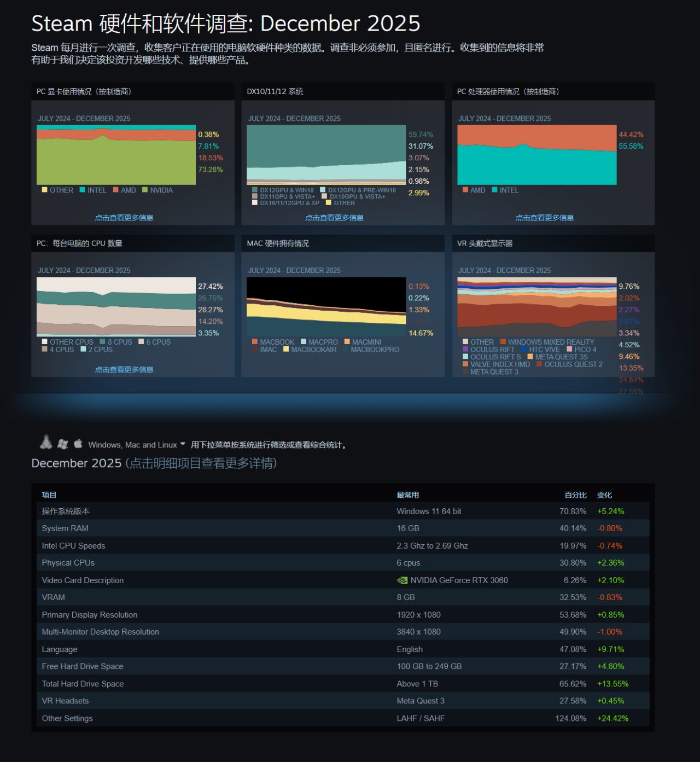Open more info link under DX10/11/12 系统 chart
The width and height of the screenshot is (700, 762).
tap(334, 218)
